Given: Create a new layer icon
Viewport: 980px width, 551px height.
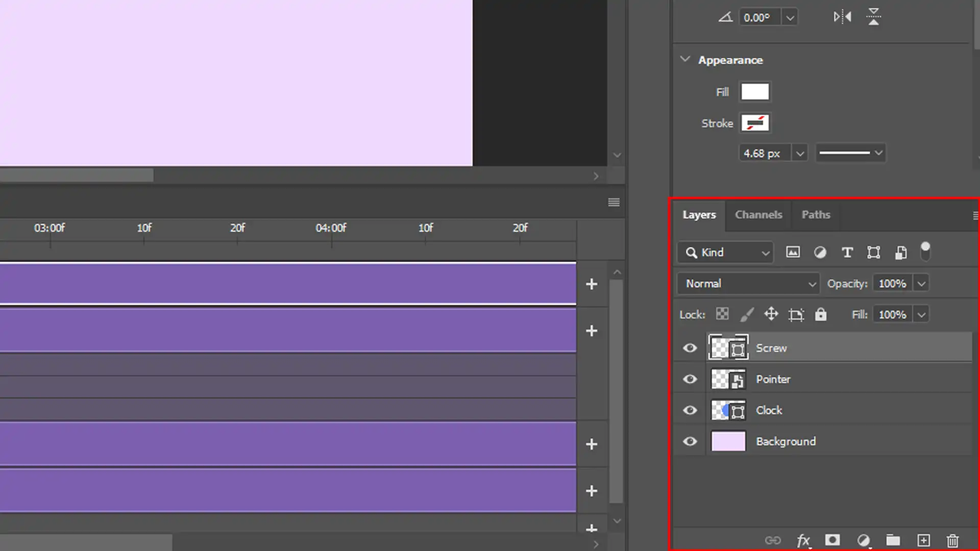Looking at the screenshot, I should pyautogui.click(x=923, y=540).
